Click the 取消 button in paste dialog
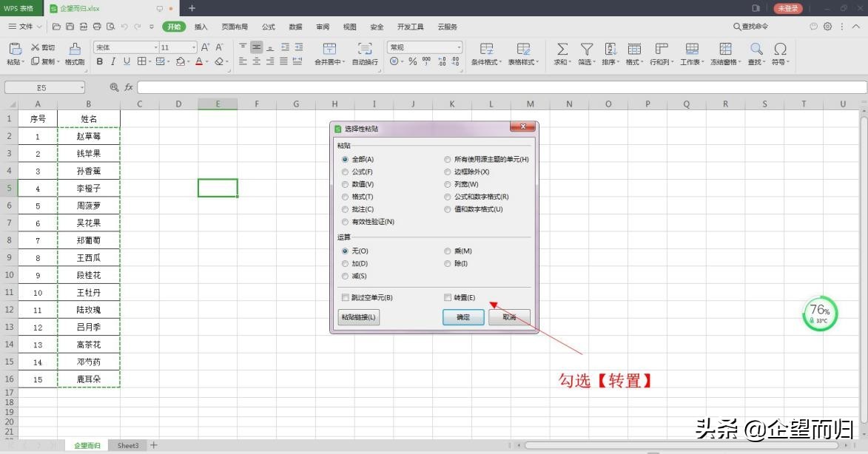Screen dimensions: 868x454 509,317
